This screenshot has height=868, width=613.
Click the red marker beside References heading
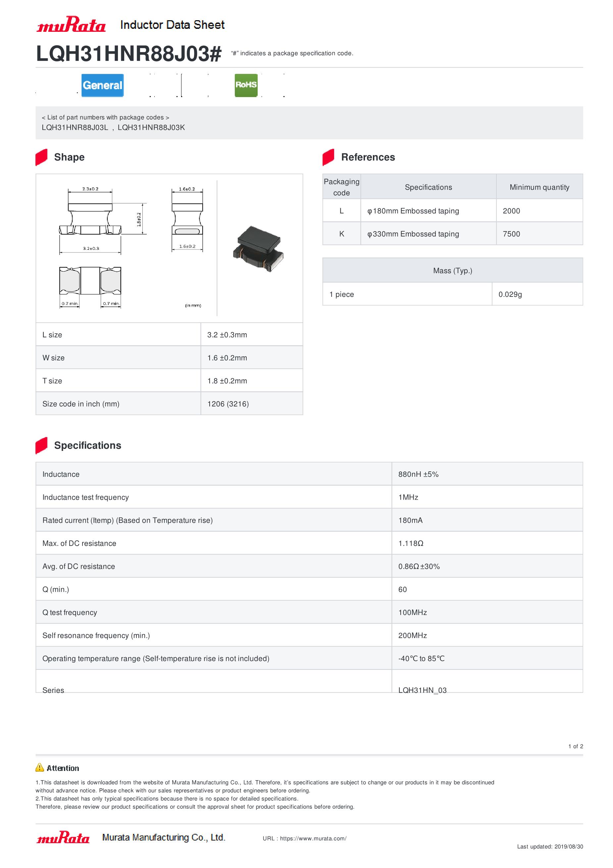(x=329, y=157)
